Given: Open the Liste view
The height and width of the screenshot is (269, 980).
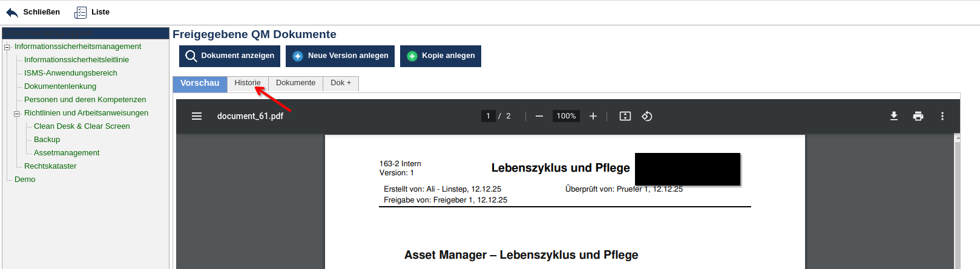Looking at the screenshot, I should 92,12.
